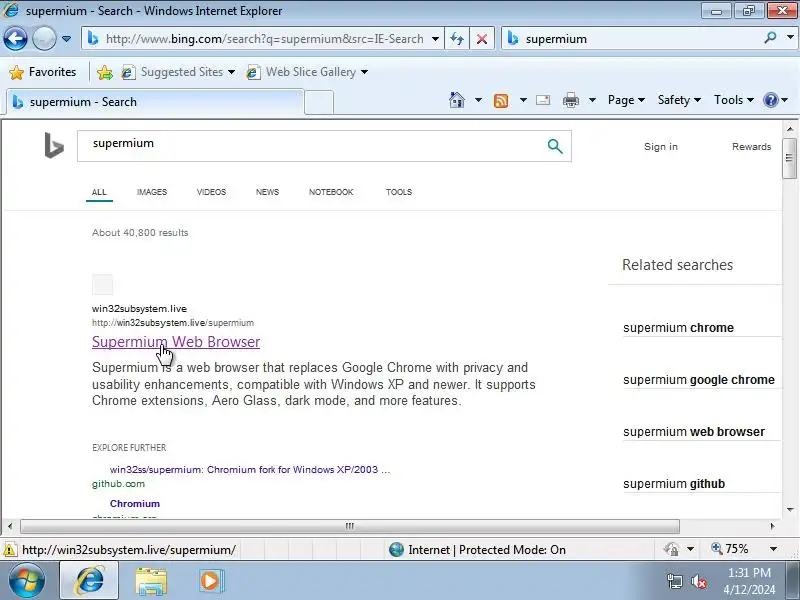
Task: Click the Internet zone globe icon
Action: coord(396,549)
